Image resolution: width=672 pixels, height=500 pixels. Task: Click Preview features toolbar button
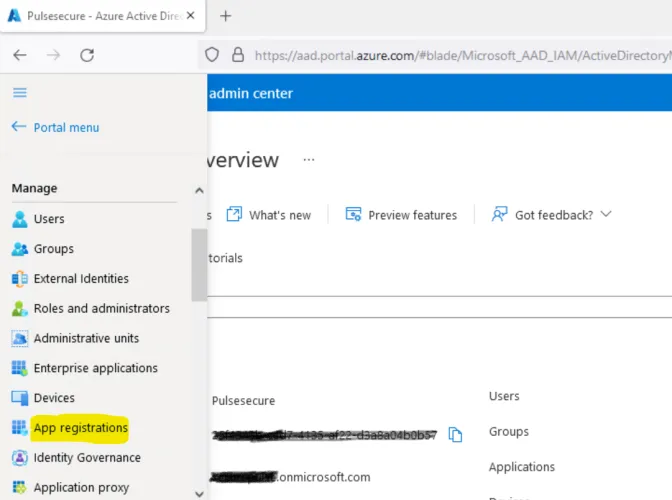[x=401, y=215]
